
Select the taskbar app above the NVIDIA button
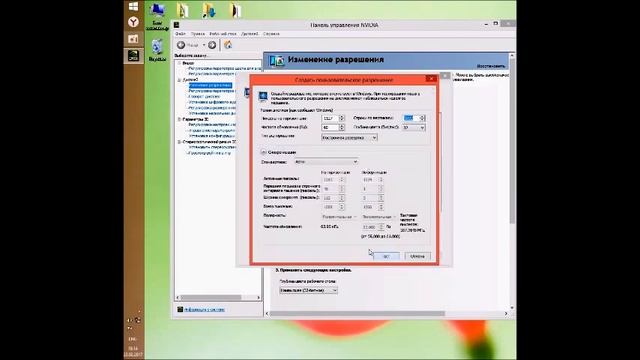pos(133,39)
